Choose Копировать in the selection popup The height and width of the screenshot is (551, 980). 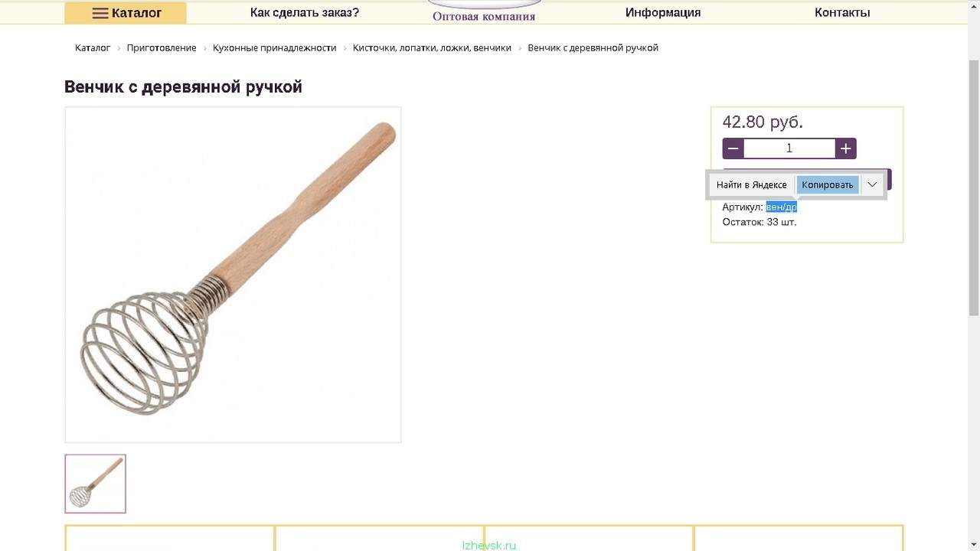click(827, 184)
